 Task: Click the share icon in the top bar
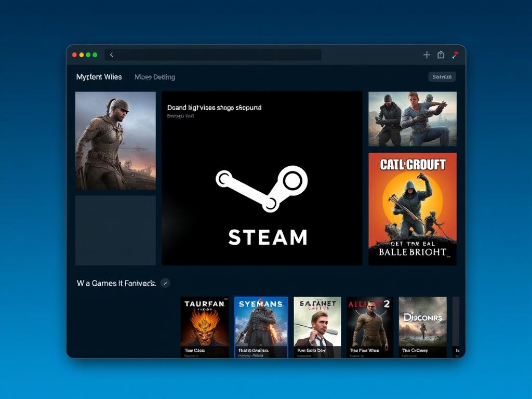click(441, 55)
